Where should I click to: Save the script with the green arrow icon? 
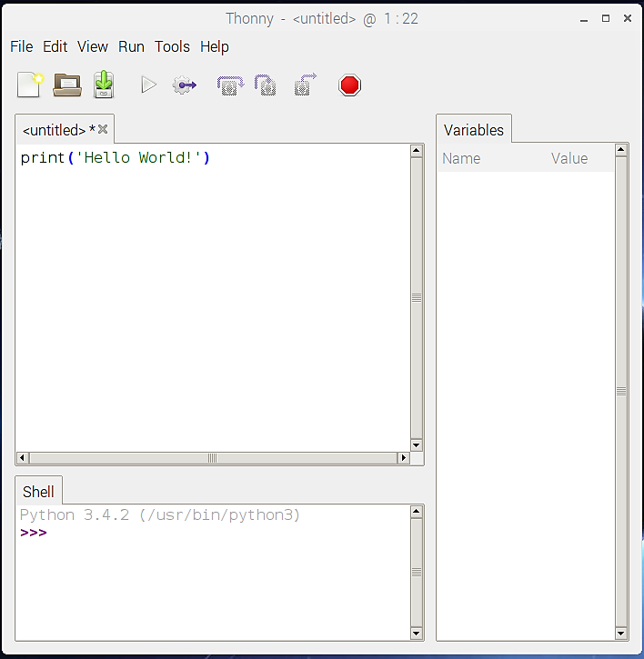(104, 85)
